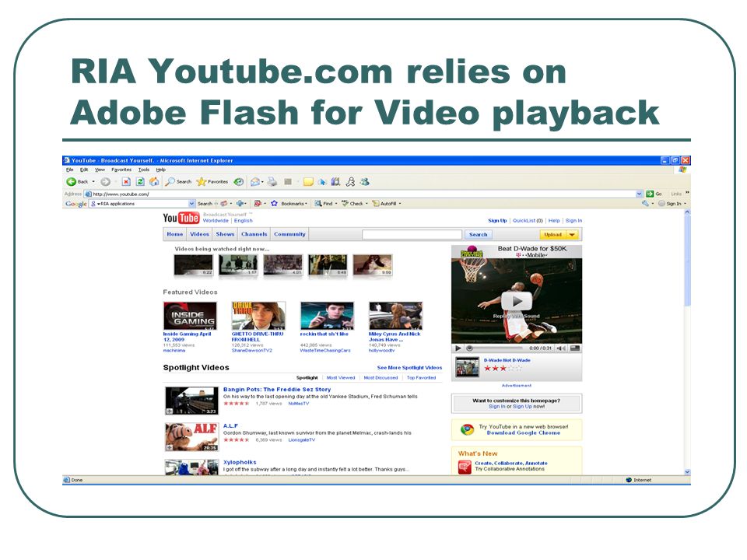Click the Messenger figure icon

pyautogui.click(x=351, y=181)
